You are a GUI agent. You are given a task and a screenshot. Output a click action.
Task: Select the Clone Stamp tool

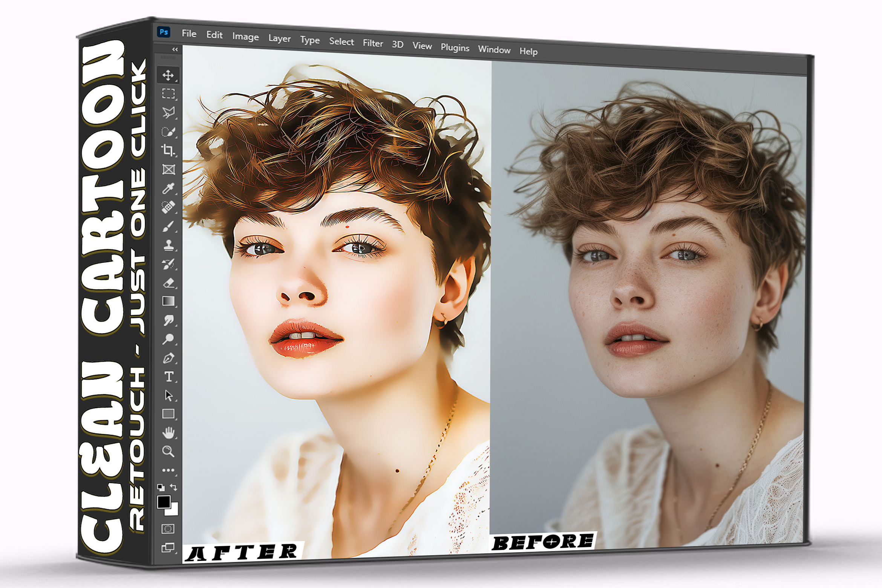168,245
